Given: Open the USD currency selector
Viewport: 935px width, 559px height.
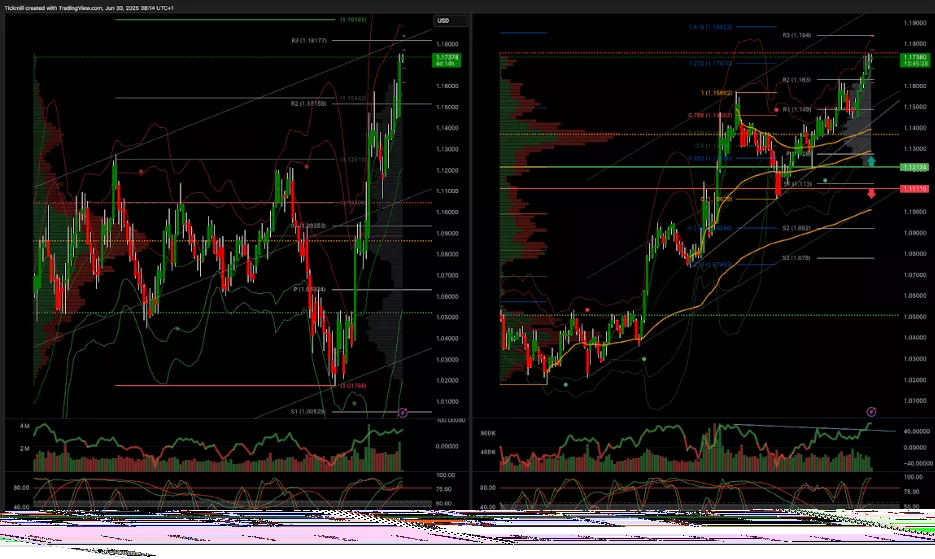Looking at the screenshot, I should pyautogui.click(x=444, y=20).
